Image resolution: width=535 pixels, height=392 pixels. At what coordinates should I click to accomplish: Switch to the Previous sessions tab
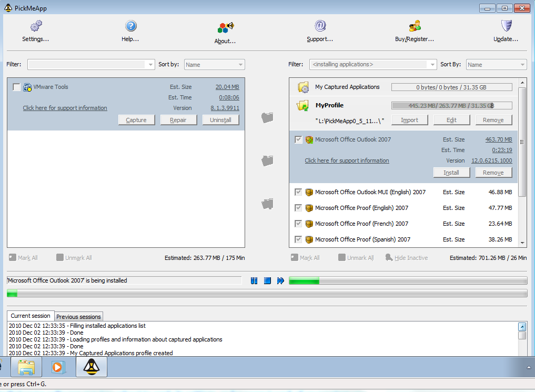[78, 317]
